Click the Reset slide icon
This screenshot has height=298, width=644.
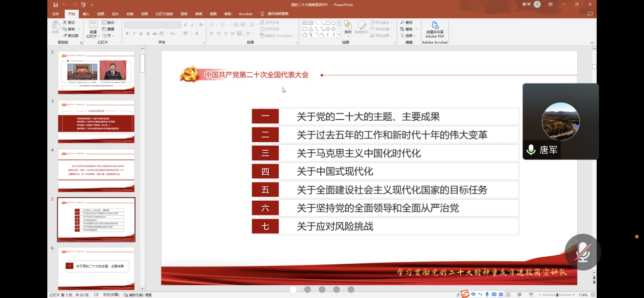(107, 29)
